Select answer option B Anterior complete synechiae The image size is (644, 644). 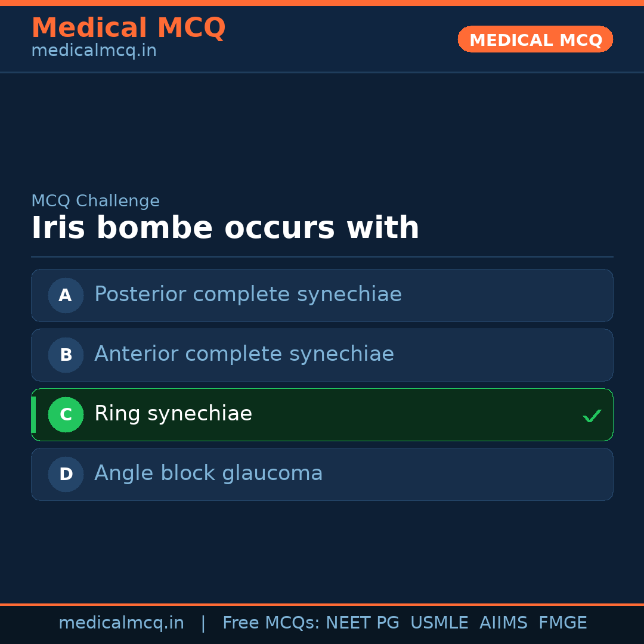[x=322, y=355]
